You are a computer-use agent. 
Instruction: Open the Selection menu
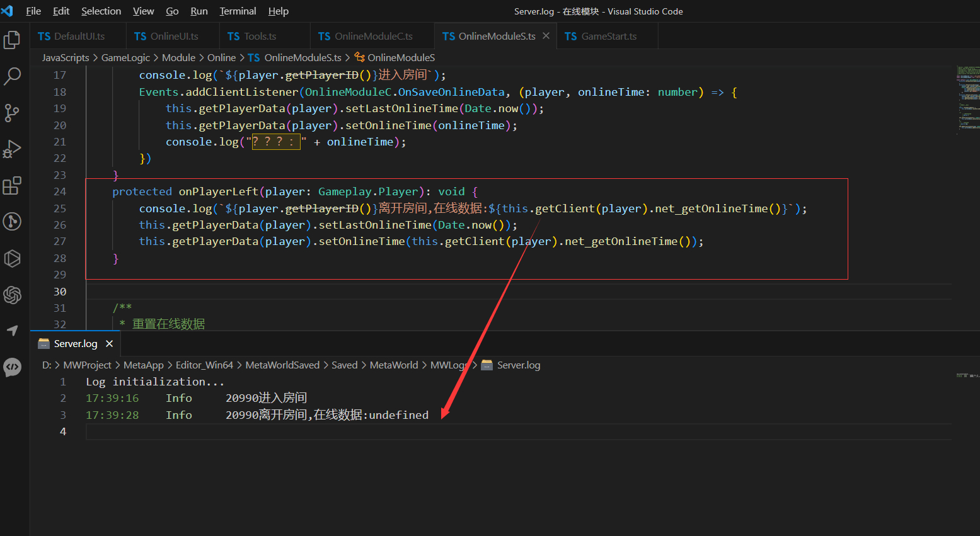101,11
